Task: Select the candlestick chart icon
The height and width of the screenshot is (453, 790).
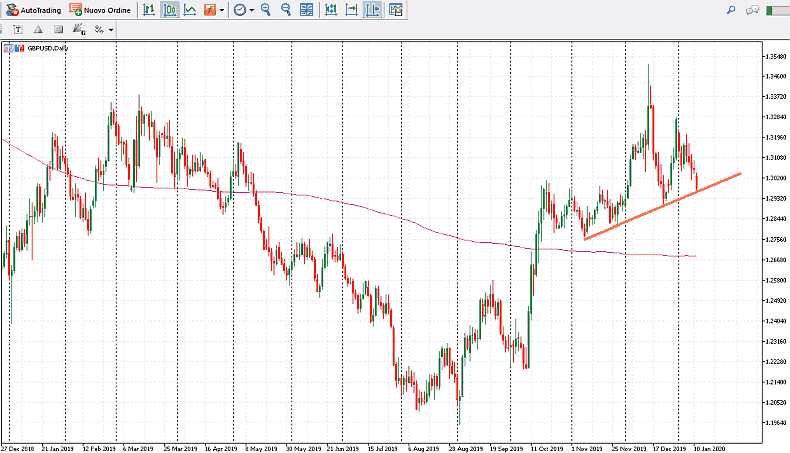Action: tap(169, 10)
